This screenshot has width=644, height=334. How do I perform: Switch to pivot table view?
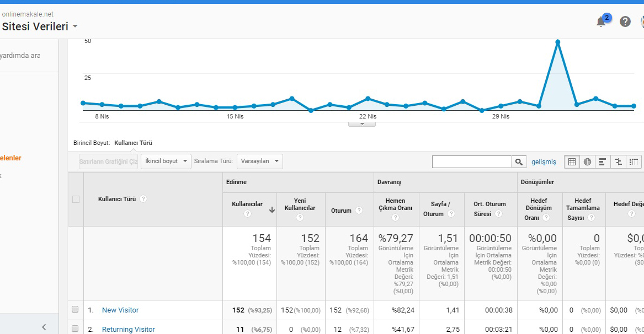(x=634, y=161)
